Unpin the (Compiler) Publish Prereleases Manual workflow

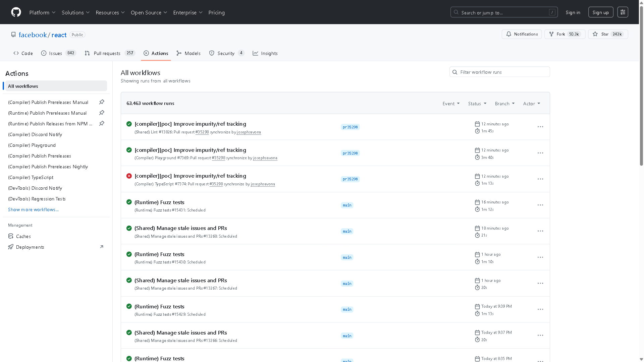pos(102,102)
